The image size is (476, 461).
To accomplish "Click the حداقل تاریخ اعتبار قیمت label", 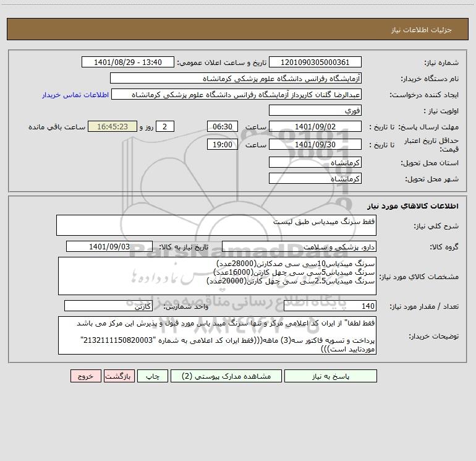I will pos(431,145).
